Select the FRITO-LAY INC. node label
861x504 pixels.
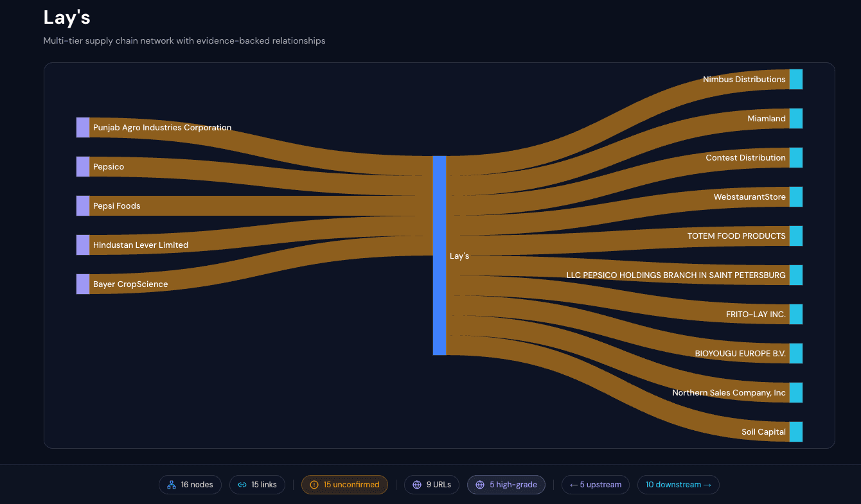[x=756, y=315]
